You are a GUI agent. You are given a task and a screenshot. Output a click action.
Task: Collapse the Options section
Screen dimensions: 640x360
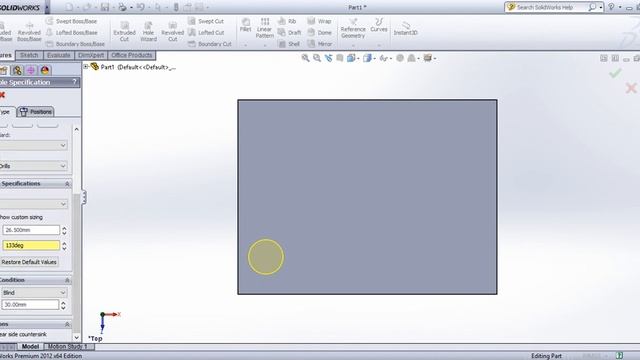click(x=67, y=324)
